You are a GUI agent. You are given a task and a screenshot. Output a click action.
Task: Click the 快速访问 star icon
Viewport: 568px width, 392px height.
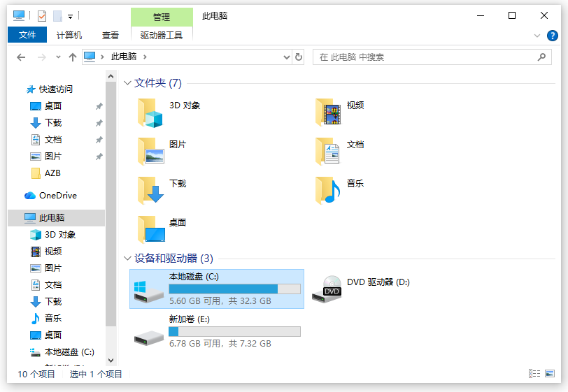(31, 89)
